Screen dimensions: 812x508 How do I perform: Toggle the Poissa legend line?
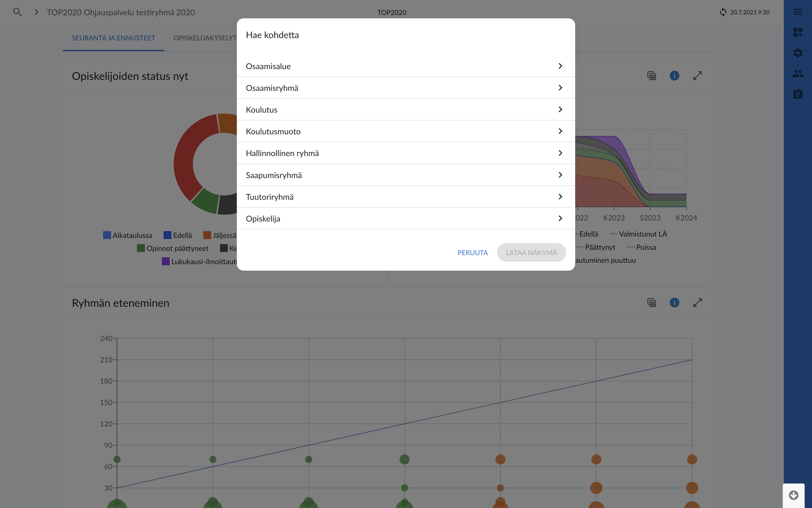point(641,247)
